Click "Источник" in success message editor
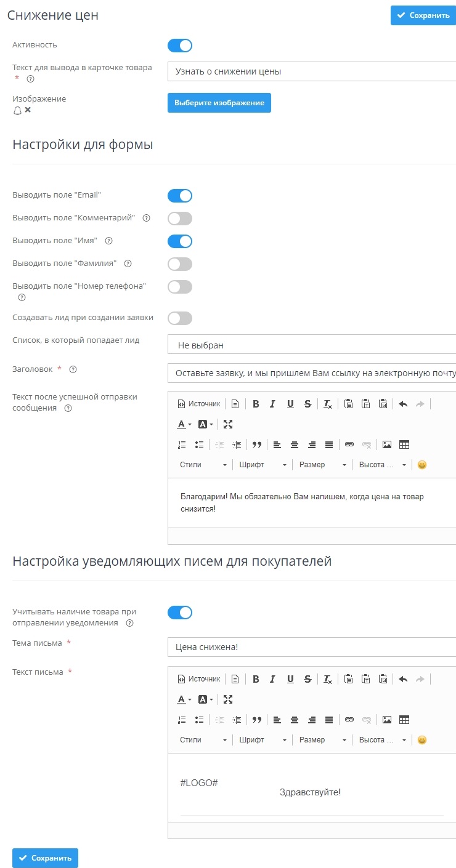This screenshot has height=868, width=456. pyautogui.click(x=199, y=404)
